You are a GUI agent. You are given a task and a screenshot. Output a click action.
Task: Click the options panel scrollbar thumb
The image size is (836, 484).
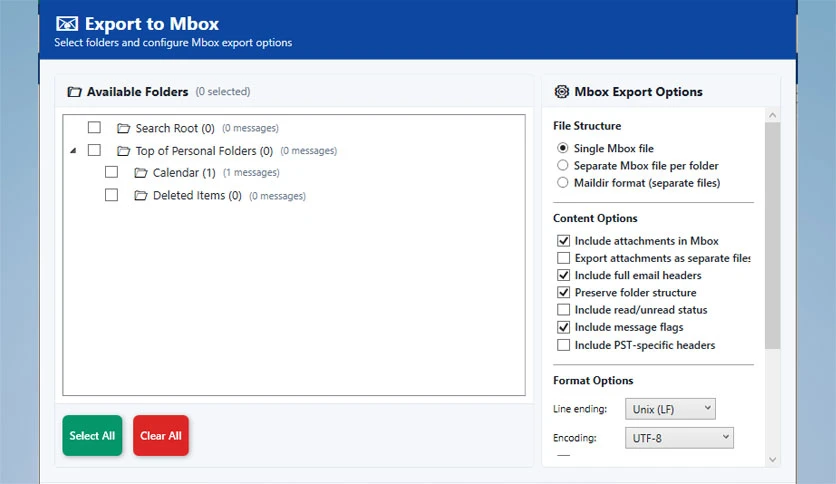point(773,236)
